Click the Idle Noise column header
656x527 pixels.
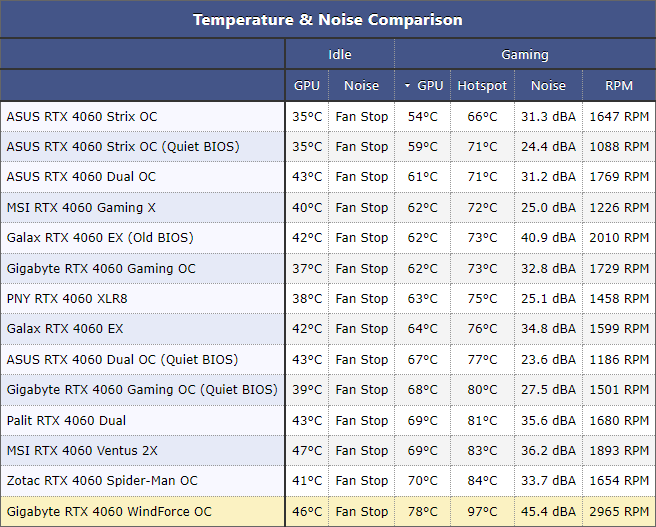coord(361,86)
